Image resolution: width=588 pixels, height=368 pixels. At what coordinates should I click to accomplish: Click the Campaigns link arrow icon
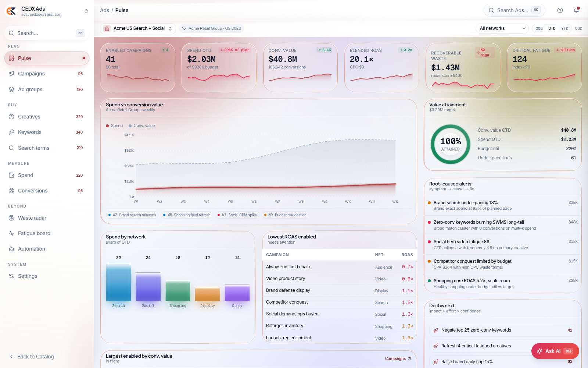tap(409, 358)
